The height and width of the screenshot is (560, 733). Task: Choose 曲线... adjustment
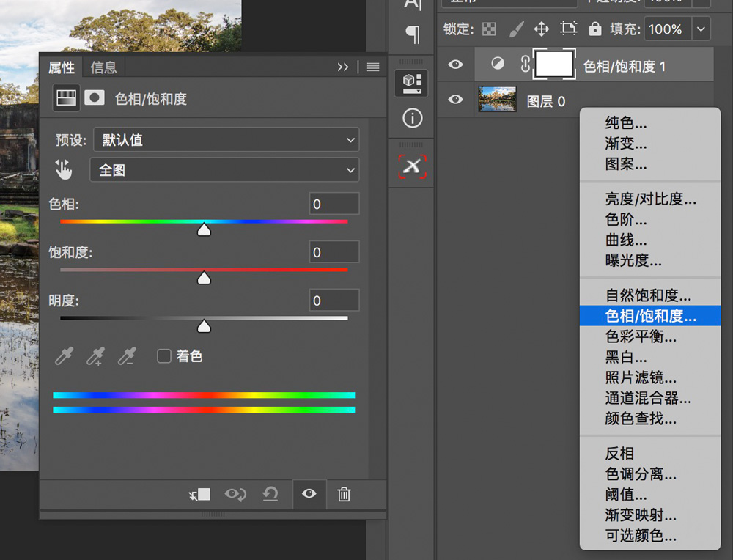(x=649, y=240)
